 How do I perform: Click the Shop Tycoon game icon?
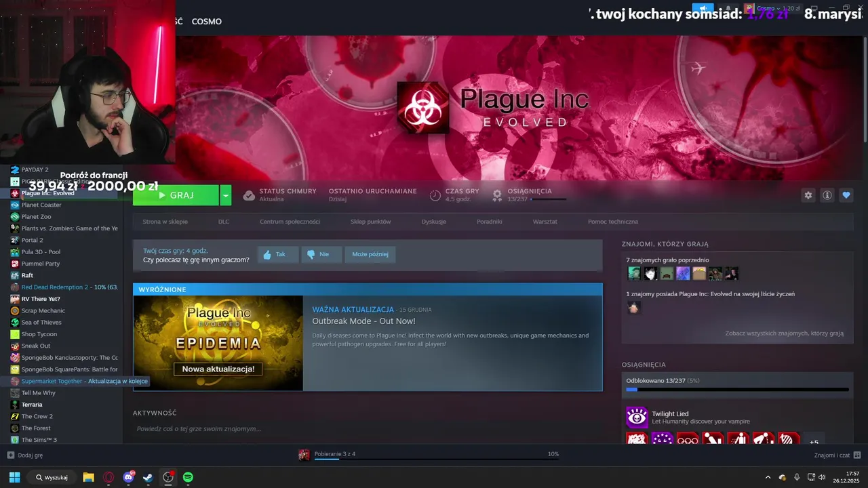tap(15, 334)
